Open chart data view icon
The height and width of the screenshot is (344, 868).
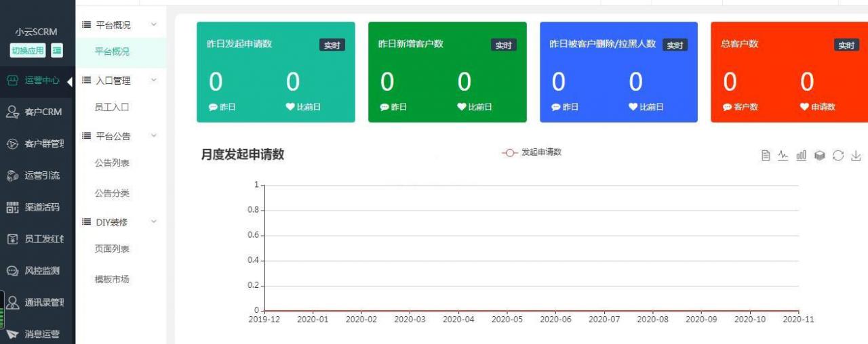click(x=766, y=156)
